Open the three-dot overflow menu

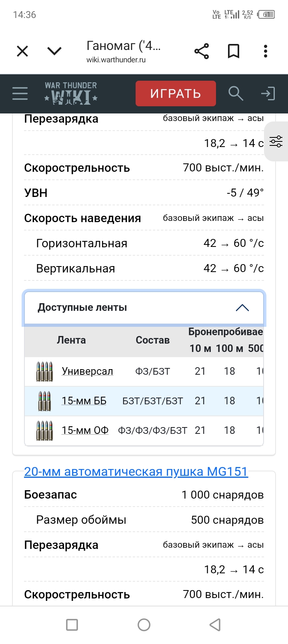(266, 51)
